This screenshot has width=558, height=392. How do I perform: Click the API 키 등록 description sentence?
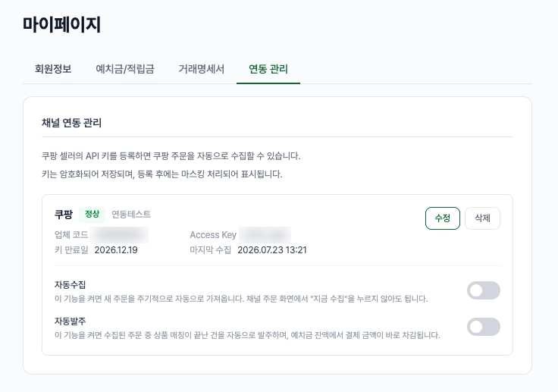tap(171, 156)
